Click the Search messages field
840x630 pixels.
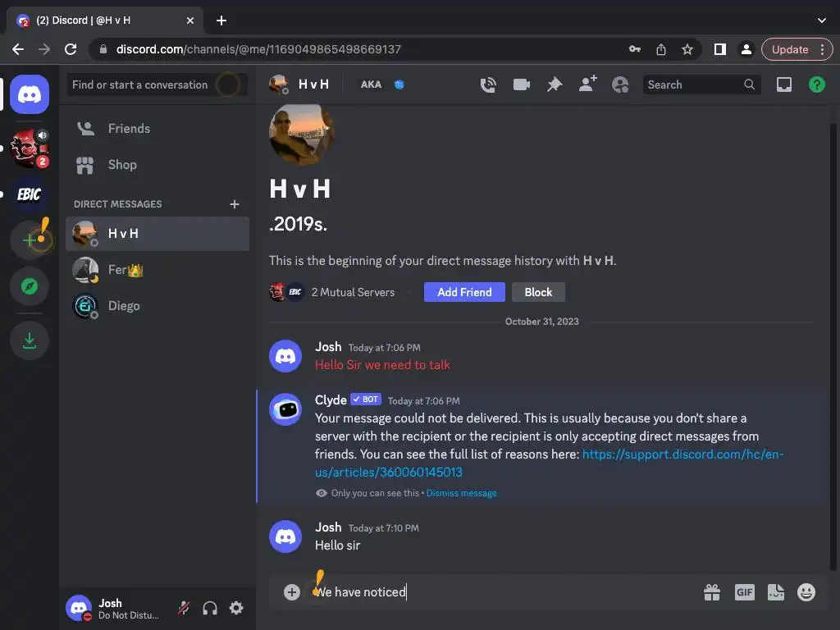702,84
